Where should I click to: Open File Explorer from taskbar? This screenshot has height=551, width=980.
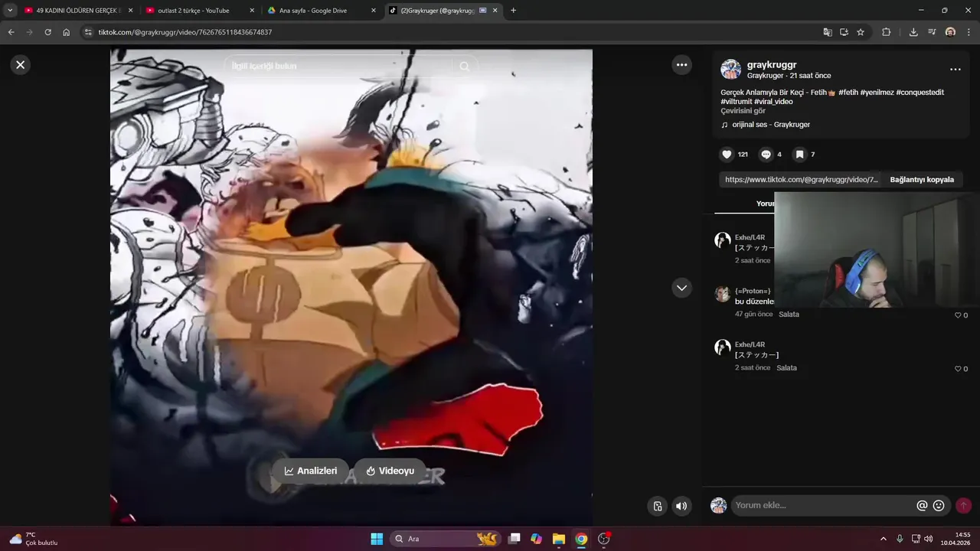tap(559, 539)
